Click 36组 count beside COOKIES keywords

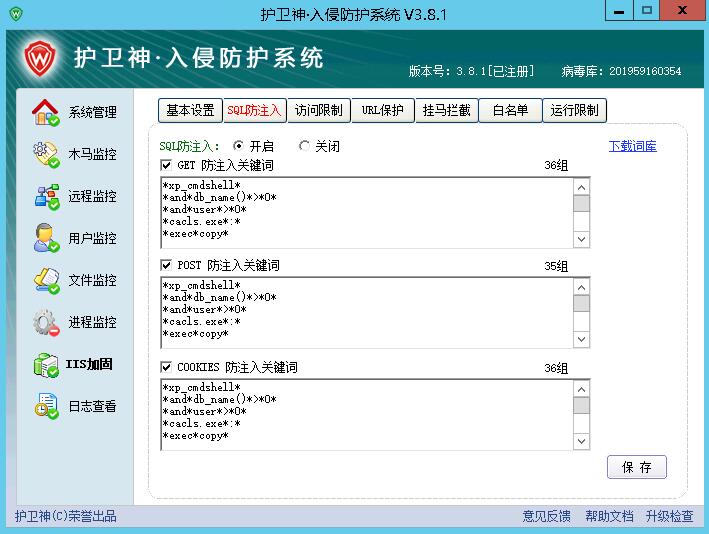click(x=556, y=368)
